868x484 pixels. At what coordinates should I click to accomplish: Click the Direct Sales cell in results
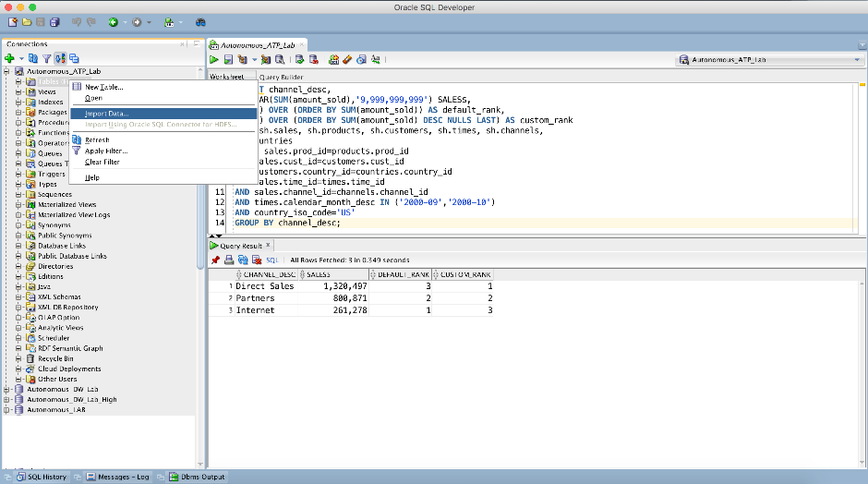(x=265, y=286)
